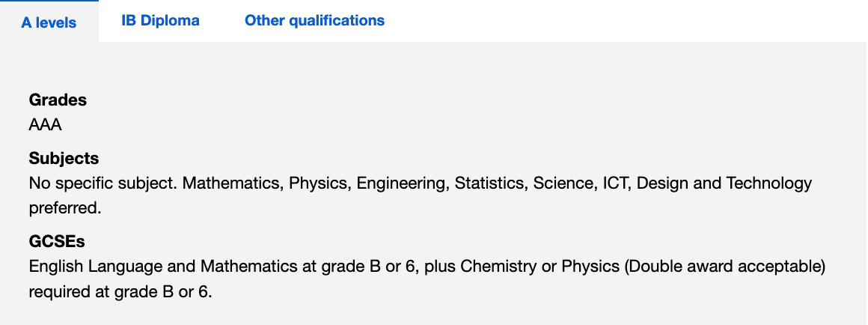
Task: Click the Grades heading
Action: click(x=58, y=100)
